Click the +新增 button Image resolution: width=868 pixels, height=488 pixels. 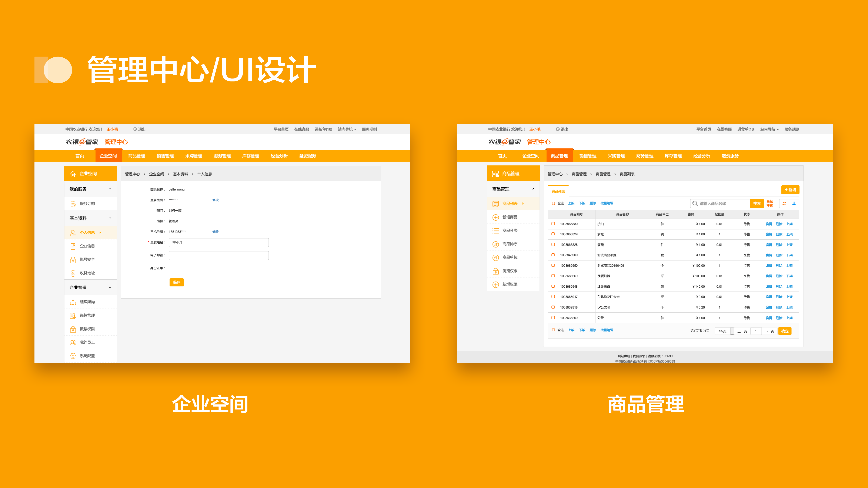point(790,190)
